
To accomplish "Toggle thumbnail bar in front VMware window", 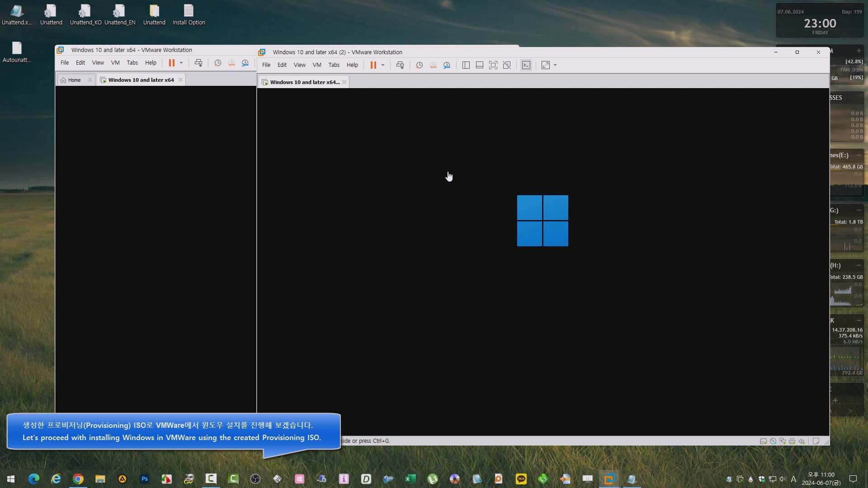I will click(480, 65).
